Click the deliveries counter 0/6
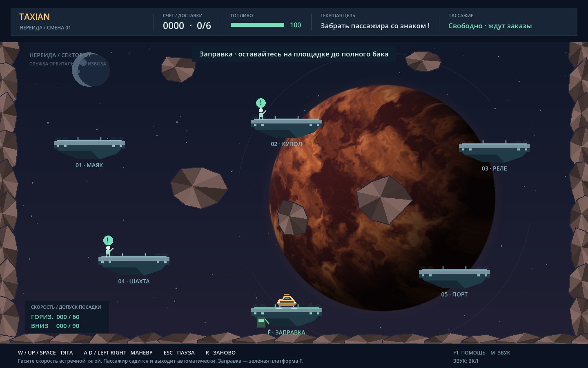Screen dimensions: 588x368 204,26
